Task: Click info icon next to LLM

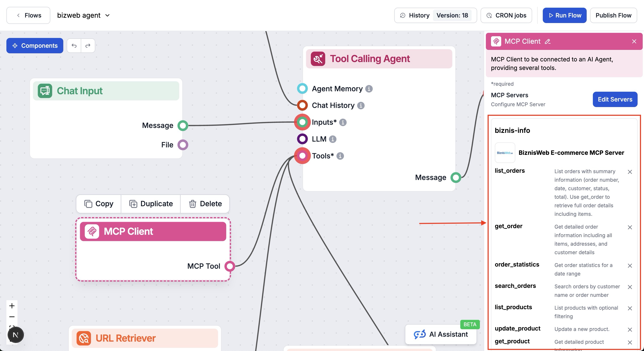Action: point(332,139)
